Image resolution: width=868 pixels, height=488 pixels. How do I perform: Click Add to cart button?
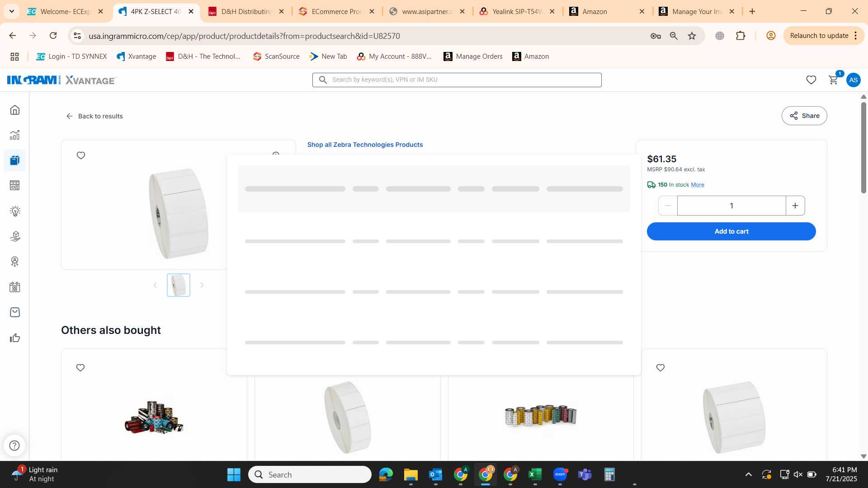[731, 231]
